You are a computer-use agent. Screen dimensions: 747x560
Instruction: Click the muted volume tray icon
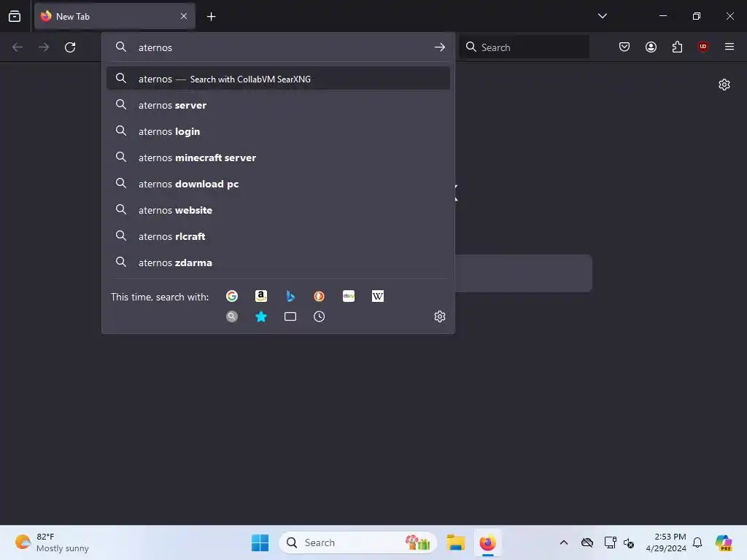629,542
